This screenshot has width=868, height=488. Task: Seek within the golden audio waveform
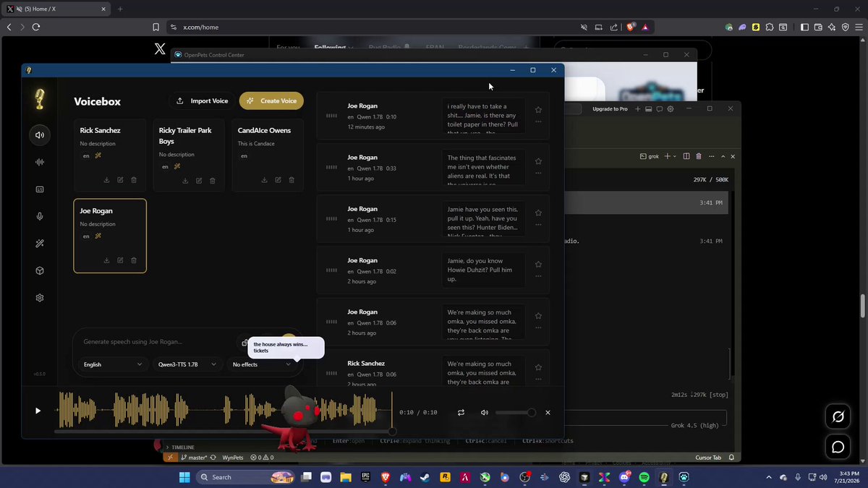(x=224, y=410)
